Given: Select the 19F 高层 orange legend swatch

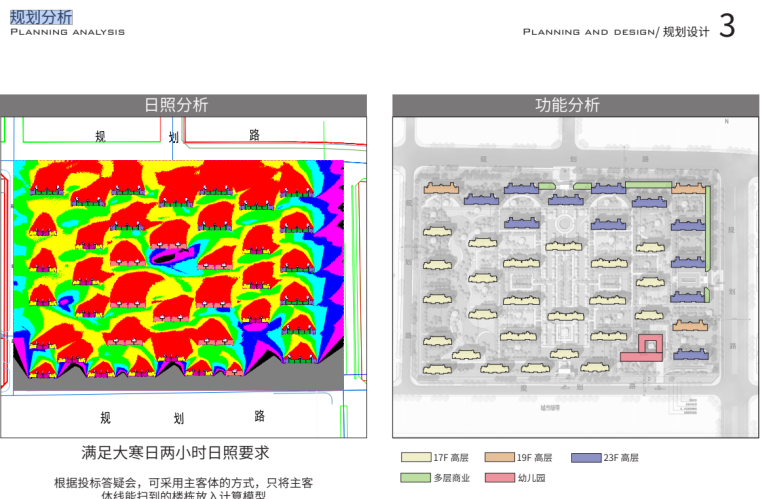Looking at the screenshot, I should (499, 458).
